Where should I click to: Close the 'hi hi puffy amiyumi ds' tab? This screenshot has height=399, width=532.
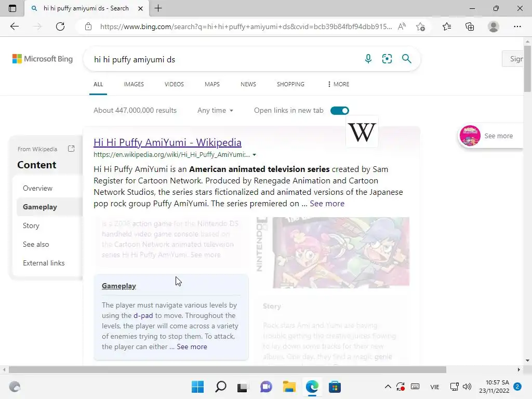(140, 8)
